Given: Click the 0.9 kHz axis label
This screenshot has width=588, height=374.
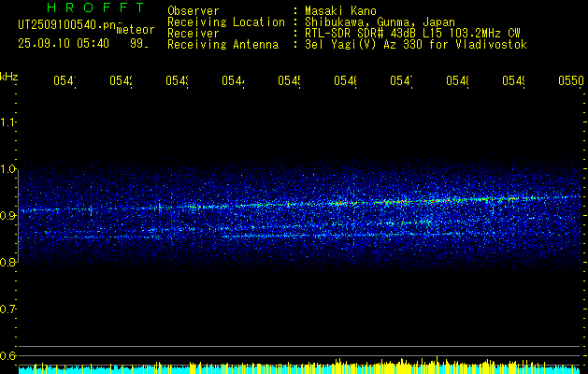Looking at the screenshot, I should pos(7,215).
